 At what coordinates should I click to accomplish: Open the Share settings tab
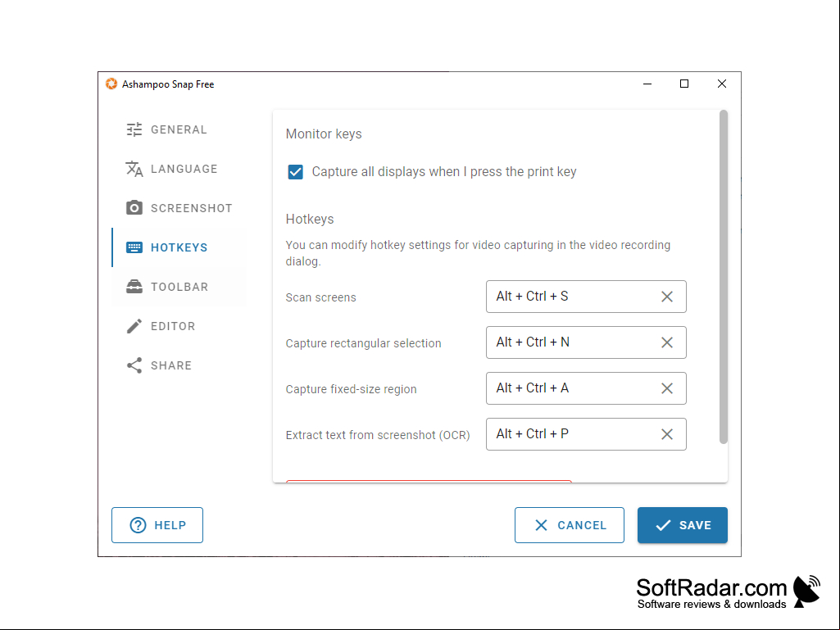(x=179, y=365)
